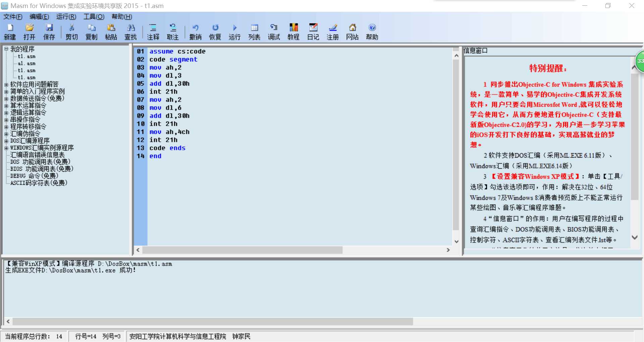Viewport: 644px width, 342px height.
Task: Open DEBUG 命令(免费) tree item
Action: click(34, 176)
